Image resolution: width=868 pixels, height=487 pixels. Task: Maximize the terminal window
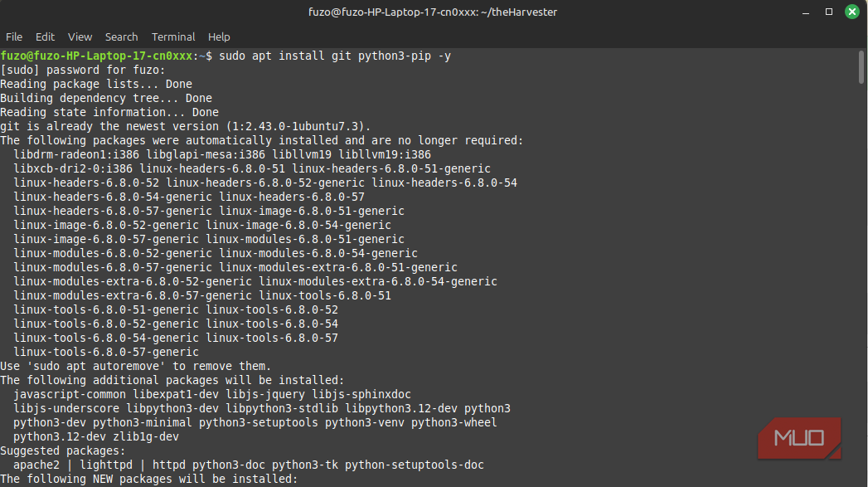point(829,12)
